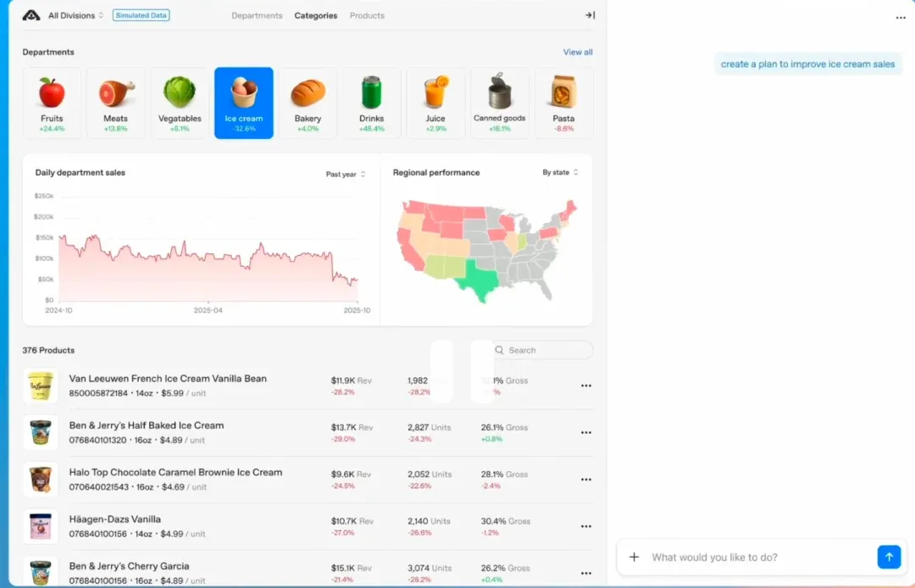915x588 pixels.
Task: Open Häagen-Dazs Vanilla product thumbnail
Action: tap(41, 526)
